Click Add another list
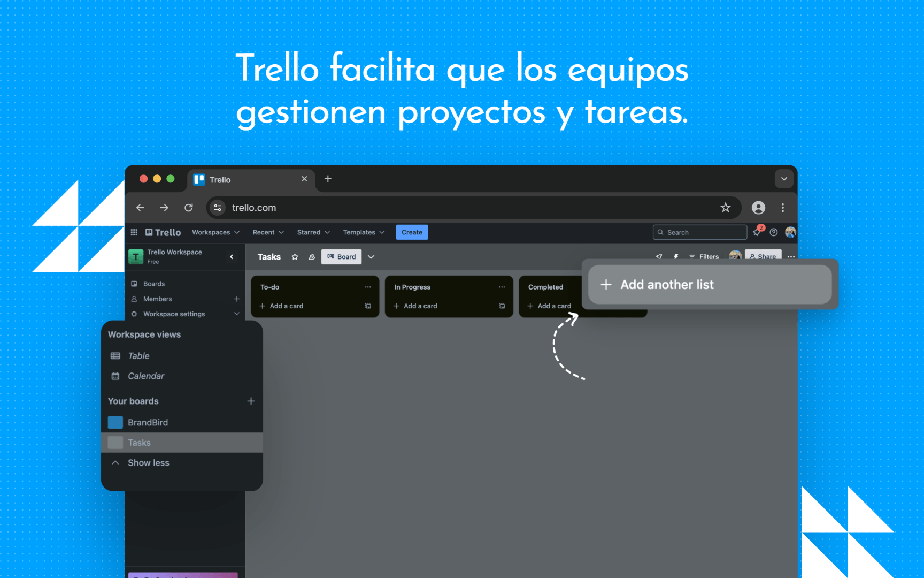This screenshot has height=578, width=924. coord(710,285)
